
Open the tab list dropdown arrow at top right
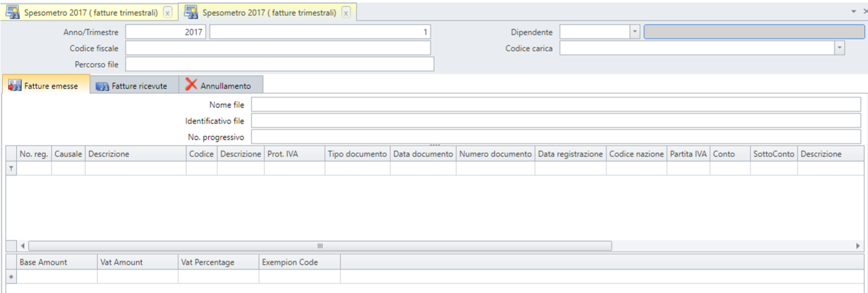(x=854, y=12)
